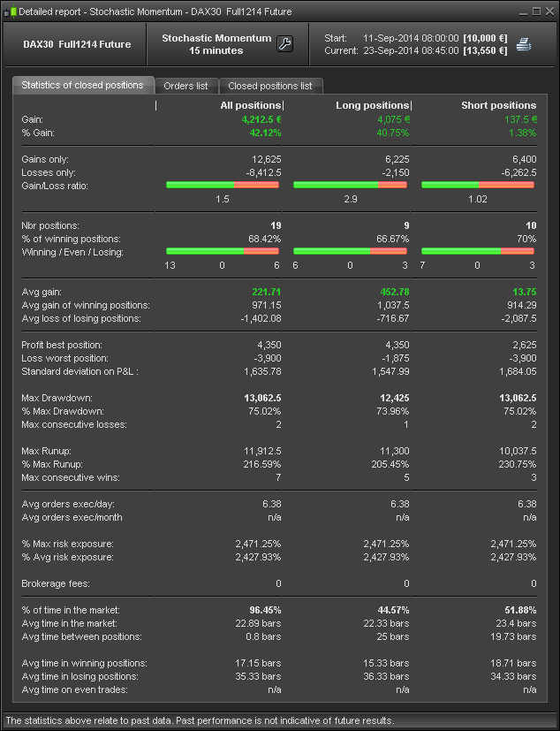Select the Statistics of closed positions tab
Screen dimensions: 560x731
[82, 85]
